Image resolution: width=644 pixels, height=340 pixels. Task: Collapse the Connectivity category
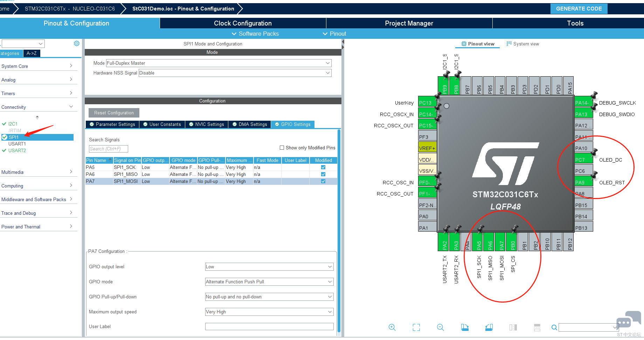38,107
